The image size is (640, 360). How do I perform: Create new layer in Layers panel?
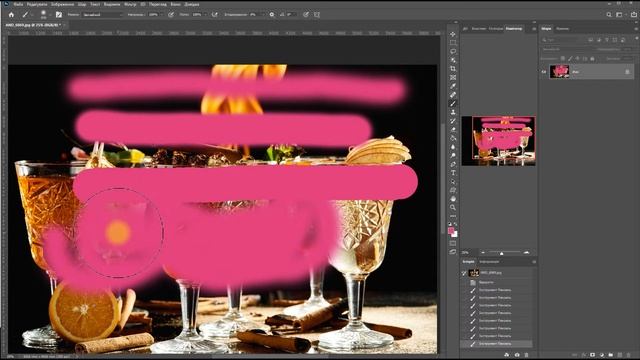point(620,355)
